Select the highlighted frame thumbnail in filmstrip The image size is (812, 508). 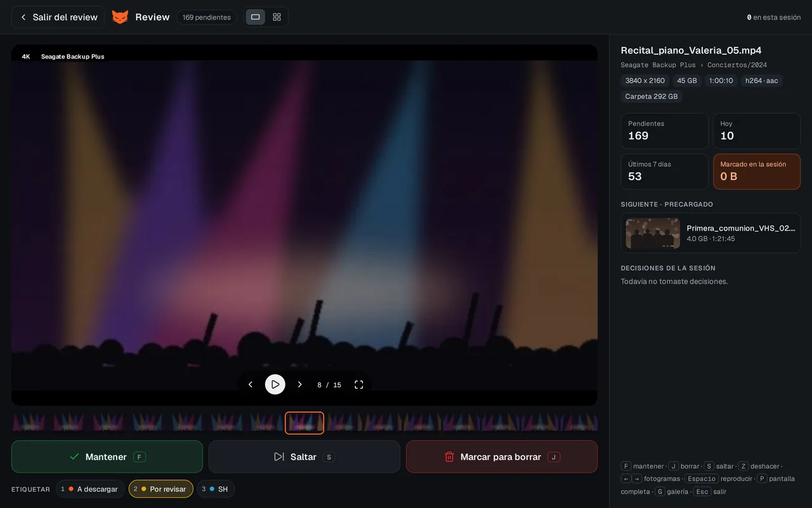(304, 423)
